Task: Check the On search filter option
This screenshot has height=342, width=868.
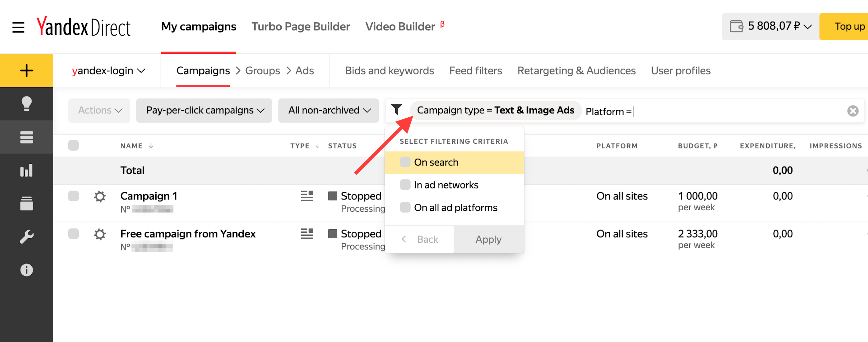Action: click(x=405, y=162)
